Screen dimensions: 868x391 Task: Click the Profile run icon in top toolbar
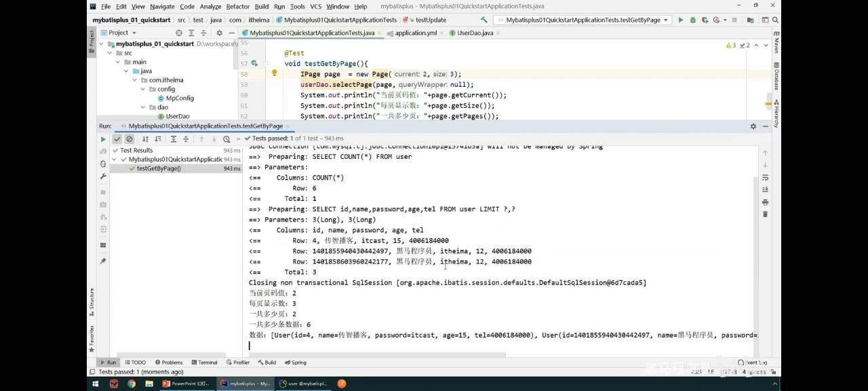717,20
